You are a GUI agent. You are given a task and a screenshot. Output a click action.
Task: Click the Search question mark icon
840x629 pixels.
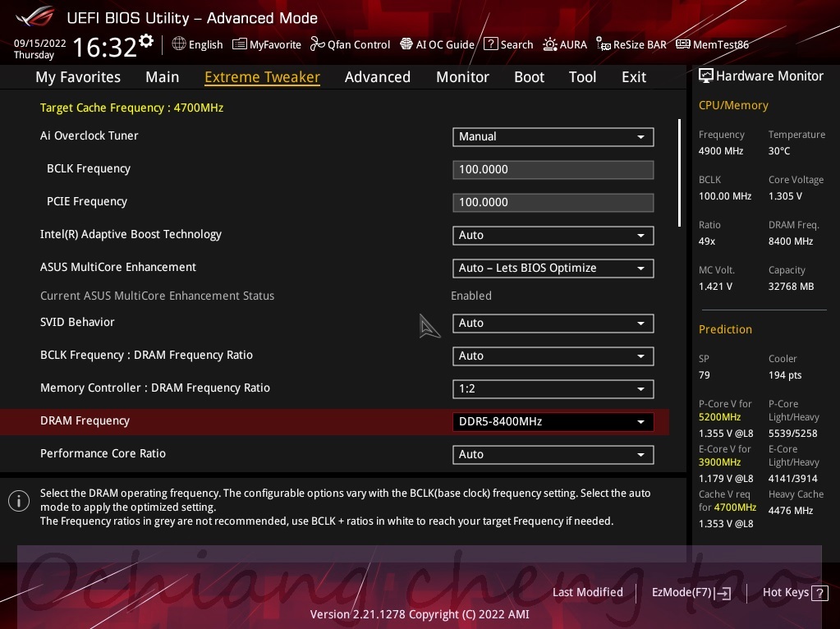491,44
